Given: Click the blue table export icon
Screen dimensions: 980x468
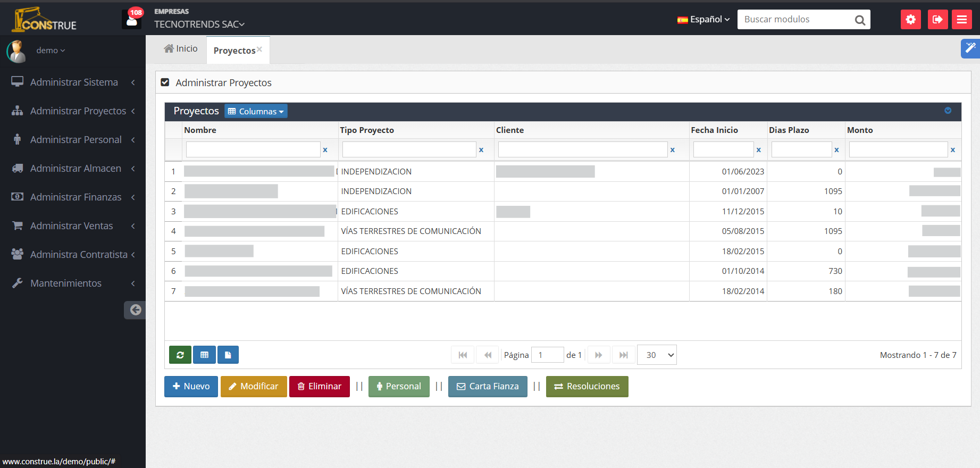Looking at the screenshot, I should (204, 355).
